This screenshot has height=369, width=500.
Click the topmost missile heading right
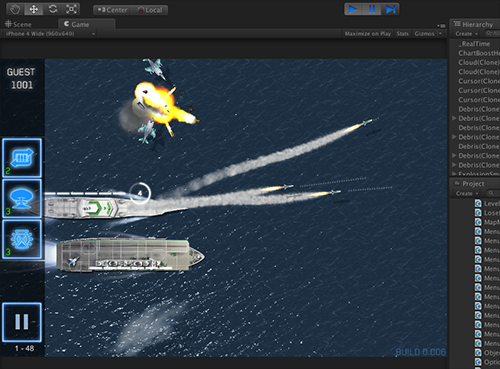367,122
